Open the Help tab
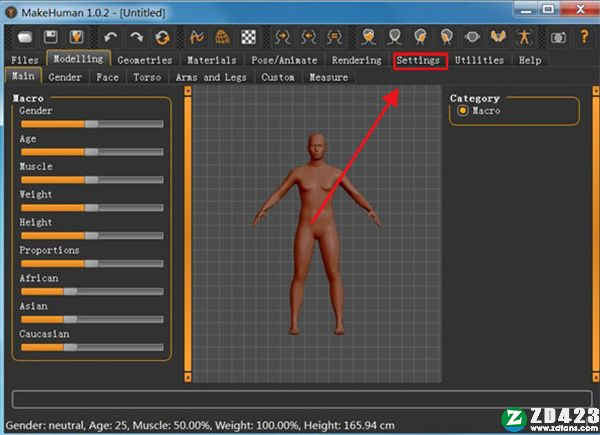The image size is (600, 435). (x=530, y=60)
